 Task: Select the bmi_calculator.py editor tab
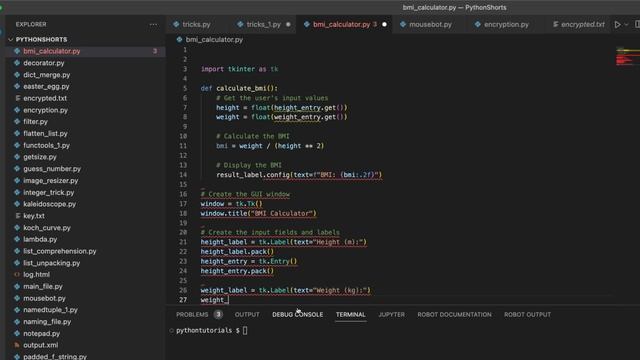pyautogui.click(x=341, y=24)
